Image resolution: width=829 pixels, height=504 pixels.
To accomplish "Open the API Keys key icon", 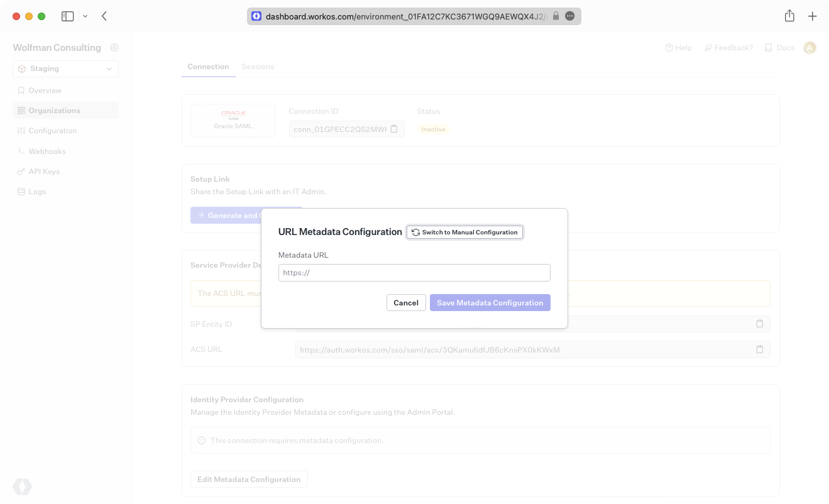I will tap(21, 171).
